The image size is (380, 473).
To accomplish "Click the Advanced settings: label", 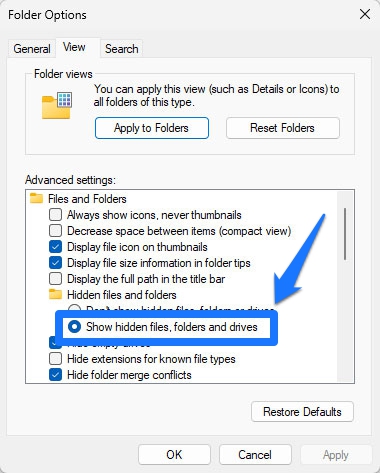I will [x=70, y=180].
